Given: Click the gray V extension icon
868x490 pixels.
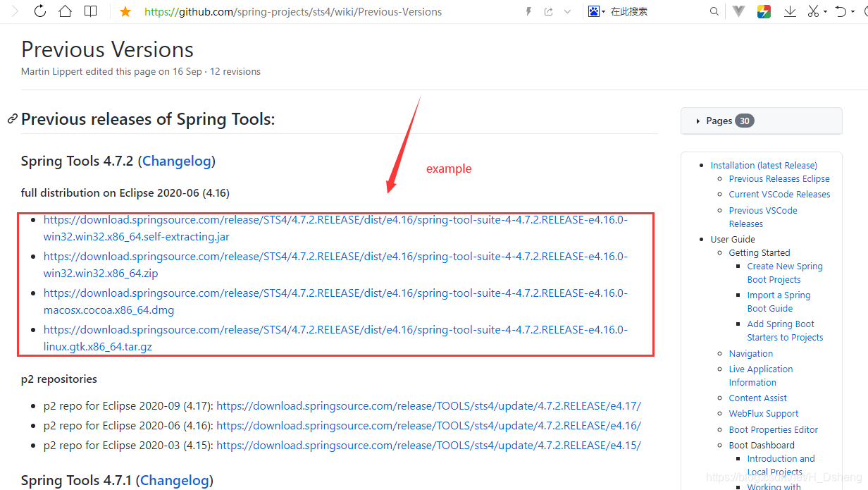Looking at the screenshot, I should click(738, 11).
